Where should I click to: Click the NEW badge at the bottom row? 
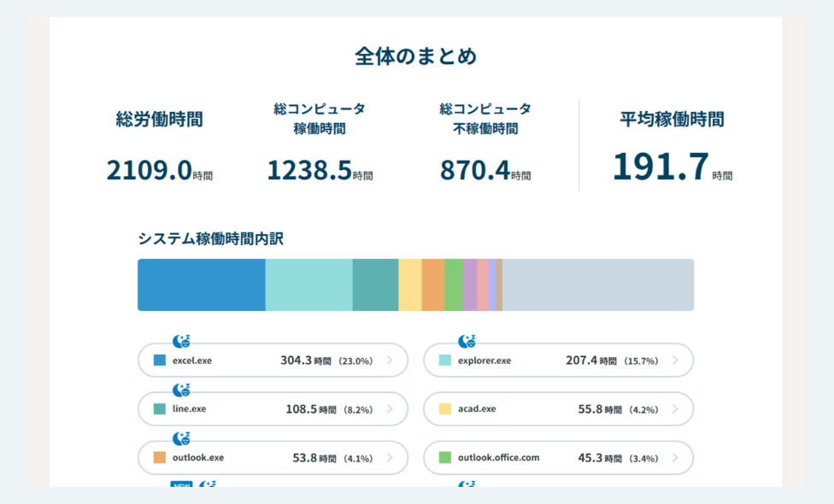pyautogui.click(x=182, y=485)
